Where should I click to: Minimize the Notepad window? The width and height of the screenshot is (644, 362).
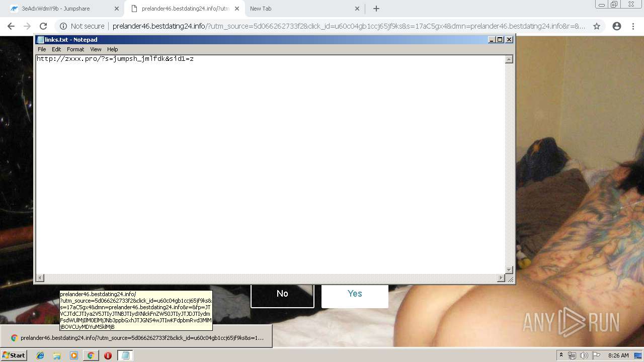coord(492,40)
